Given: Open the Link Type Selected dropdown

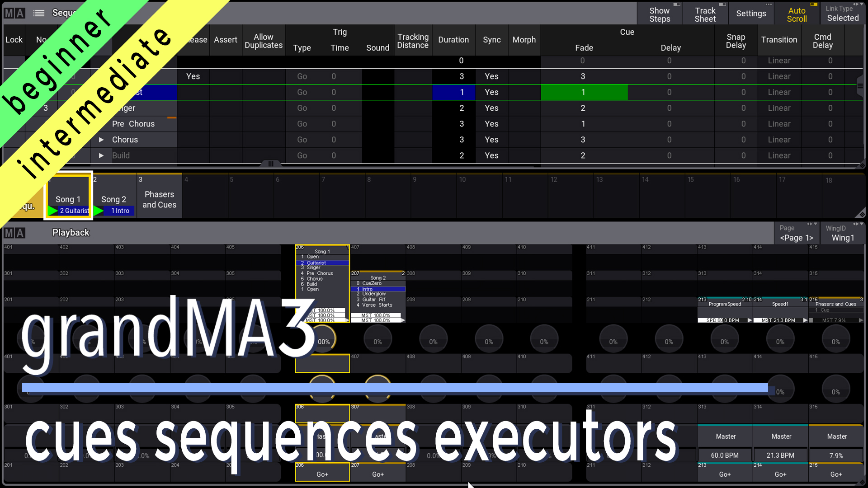Looking at the screenshot, I should point(842,14).
